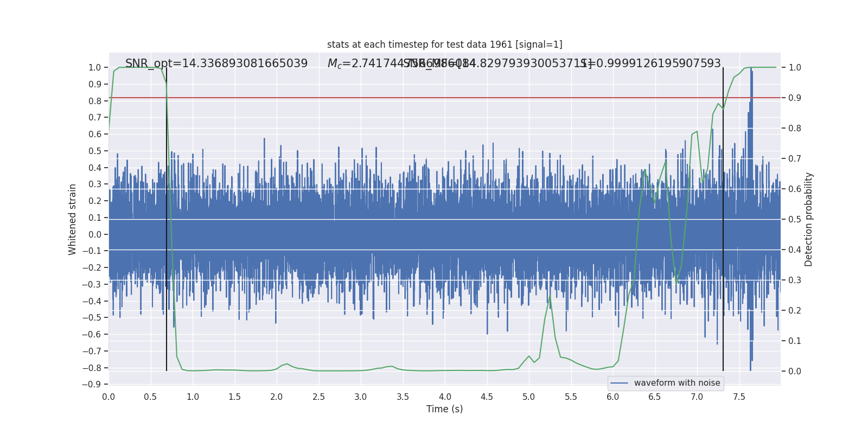Click the x-axis tick label '6.5'
The image size is (868, 434).
tap(655, 397)
